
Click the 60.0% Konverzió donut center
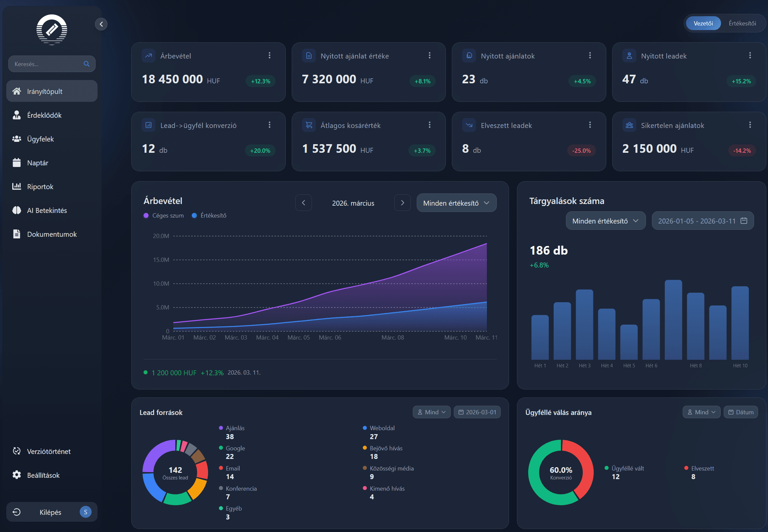pos(561,472)
